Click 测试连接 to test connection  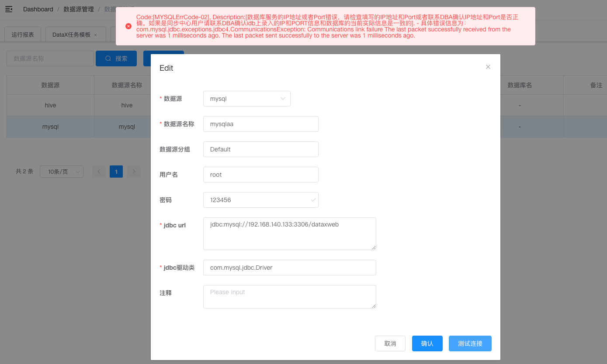click(470, 343)
